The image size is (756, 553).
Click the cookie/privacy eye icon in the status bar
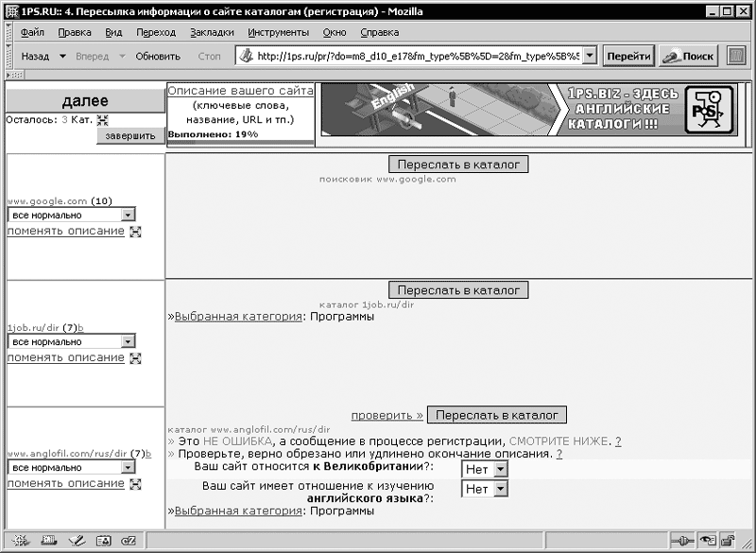[x=708, y=541]
